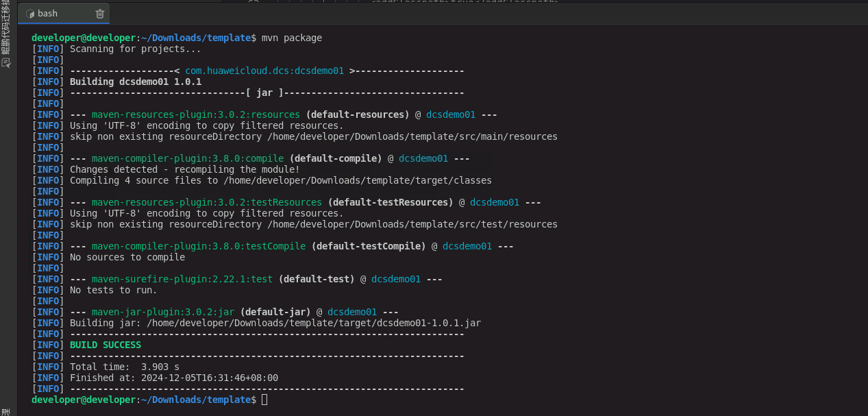The image size is (868, 416).
Task: Click the trash icon on the bash tab
Action: (100, 14)
